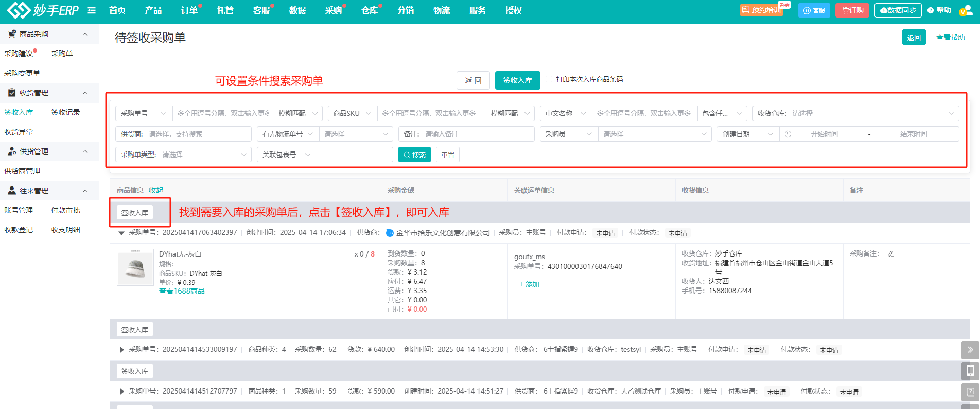Toggle the sidebar hamburger menu icon

tap(92, 10)
